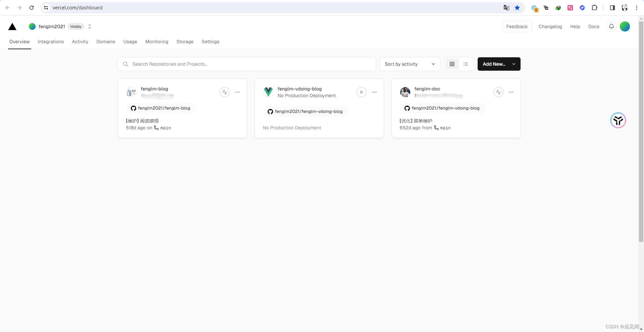644x332 pixels.
Task: Click the search magnifier icon
Action: tap(125, 64)
